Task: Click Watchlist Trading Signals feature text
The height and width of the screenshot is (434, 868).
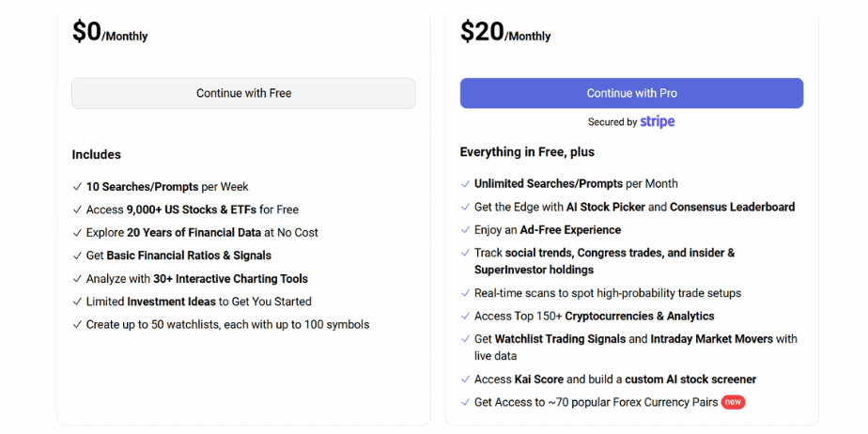Action: 560,339
